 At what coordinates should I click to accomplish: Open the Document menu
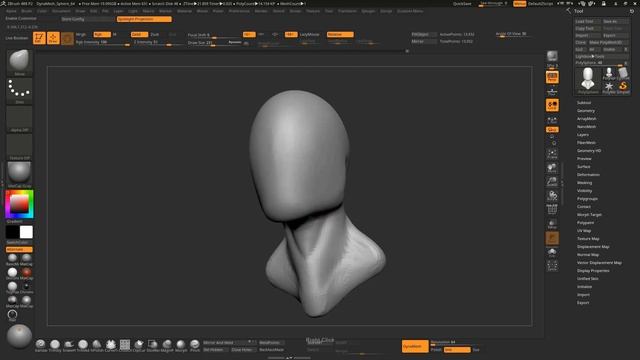coord(61,11)
